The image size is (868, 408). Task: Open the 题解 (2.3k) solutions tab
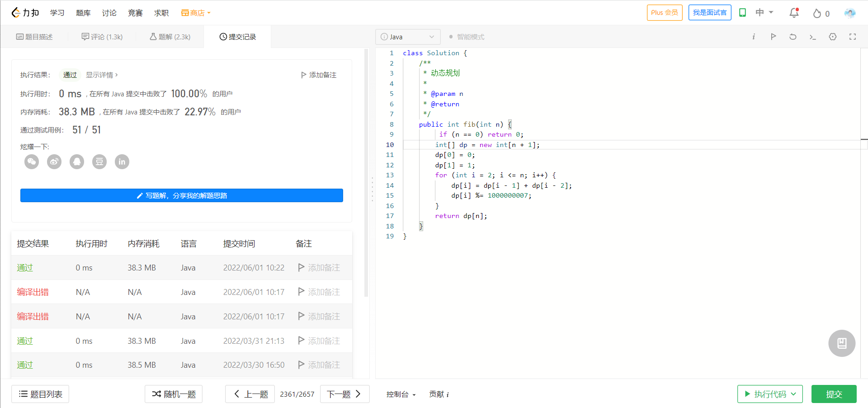pos(170,37)
